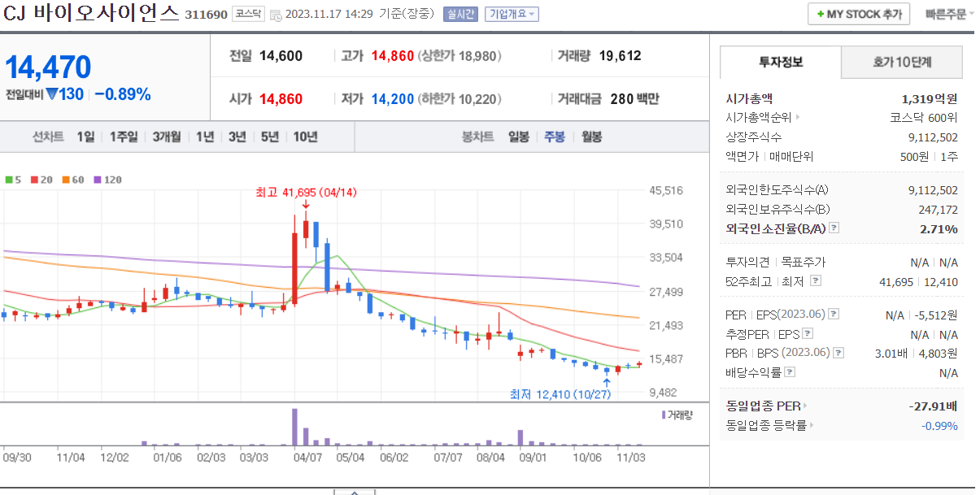The width and height of the screenshot is (980, 495).
Task: Click the 시가 value 14,860
Action: click(x=281, y=99)
